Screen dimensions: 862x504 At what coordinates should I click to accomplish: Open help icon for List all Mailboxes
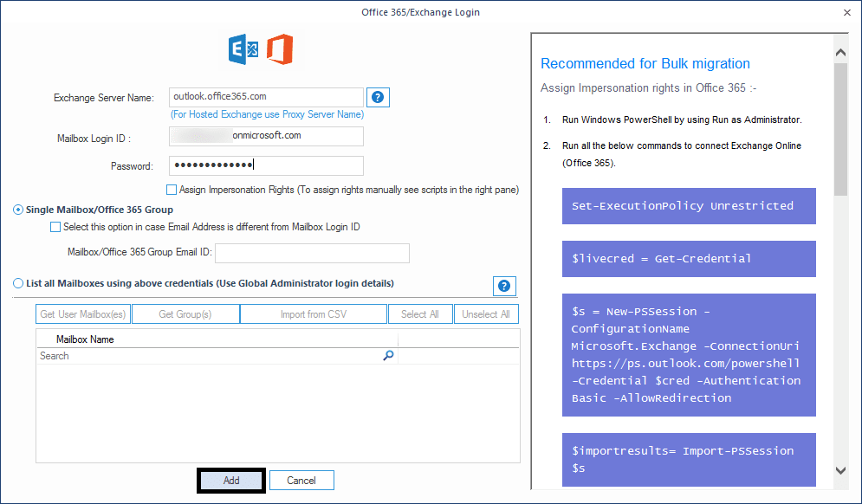[x=504, y=286]
